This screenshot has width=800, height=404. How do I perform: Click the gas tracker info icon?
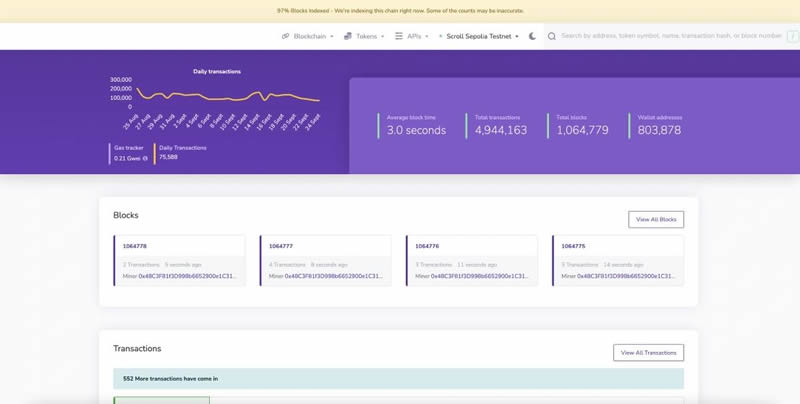pyautogui.click(x=145, y=158)
